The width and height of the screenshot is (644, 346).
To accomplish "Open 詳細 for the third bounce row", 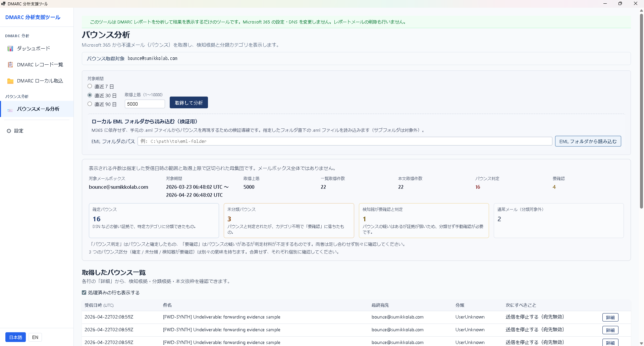I will point(610,343).
